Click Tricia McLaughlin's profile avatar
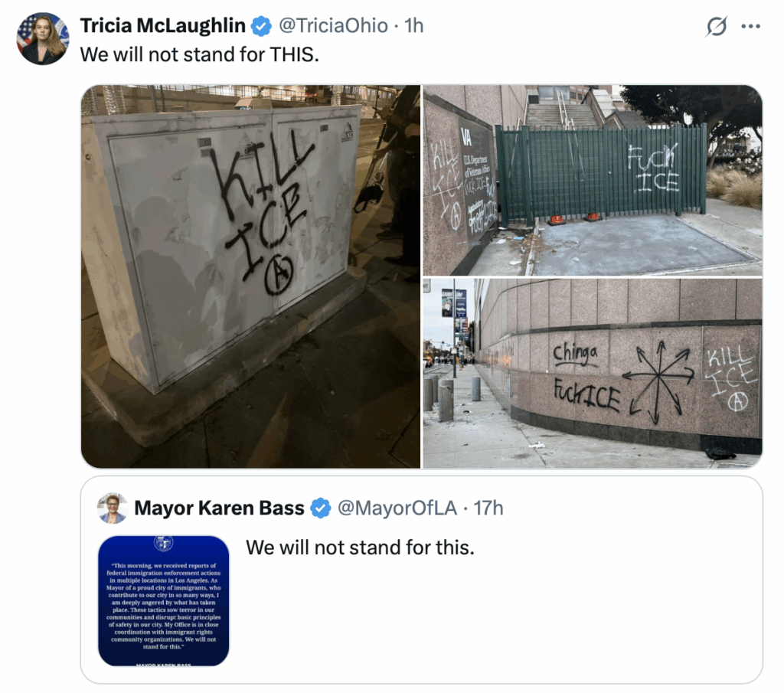784x693 pixels. click(x=43, y=38)
